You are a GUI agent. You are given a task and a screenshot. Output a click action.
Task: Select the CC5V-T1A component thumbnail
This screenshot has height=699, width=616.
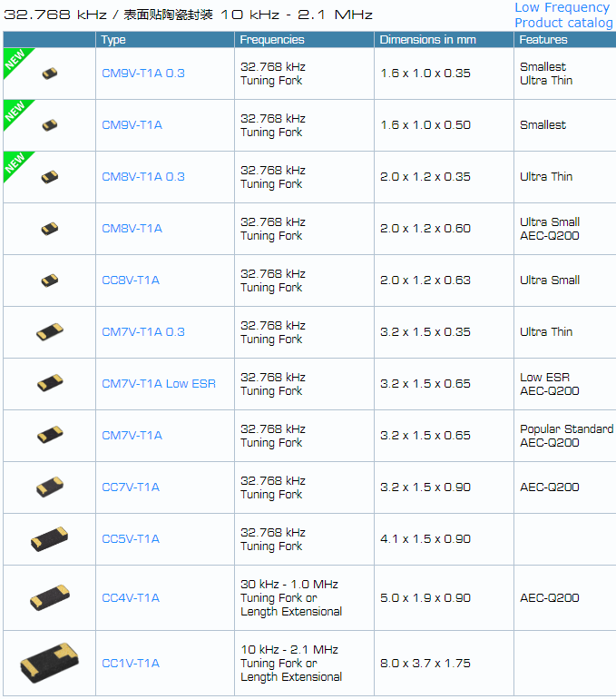[50, 539]
